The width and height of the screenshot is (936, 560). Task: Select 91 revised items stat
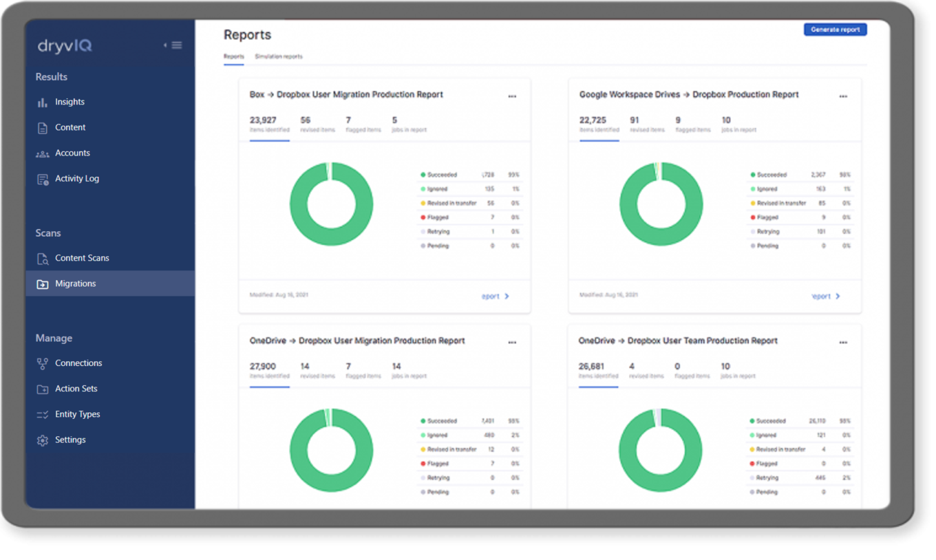click(x=647, y=125)
